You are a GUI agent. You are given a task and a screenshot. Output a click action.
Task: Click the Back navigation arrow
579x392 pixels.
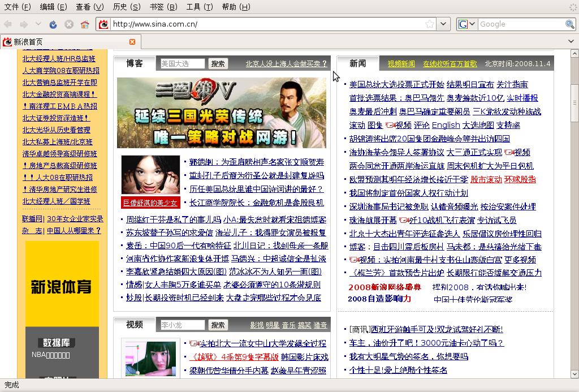pyautogui.click(x=8, y=24)
